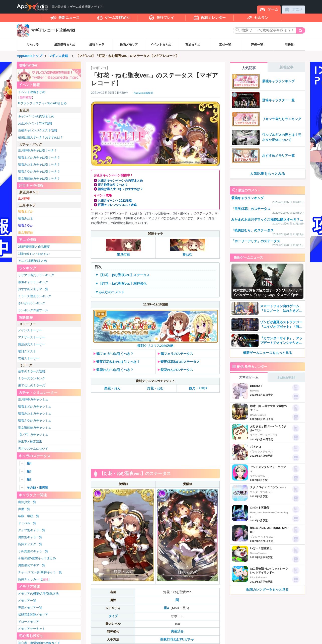Expand the 星2 character list
The image size is (322, 644).
pyautogui.click(x=22, y=479)
